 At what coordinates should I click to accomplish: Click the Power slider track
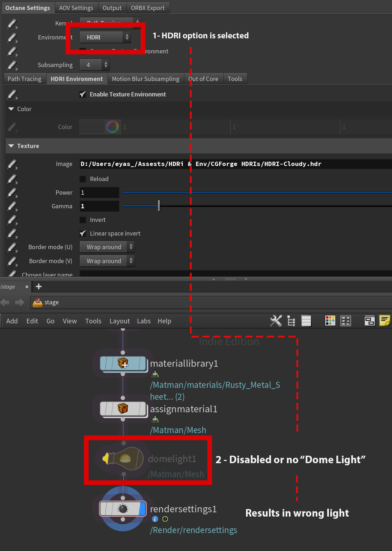(257, 193)
